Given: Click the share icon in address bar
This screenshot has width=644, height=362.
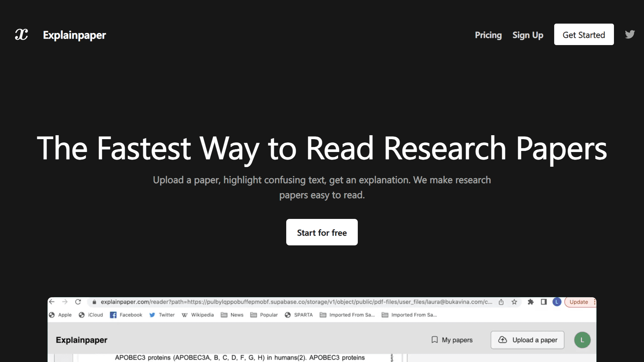Looking at the screenshot, I should point(501,302).
